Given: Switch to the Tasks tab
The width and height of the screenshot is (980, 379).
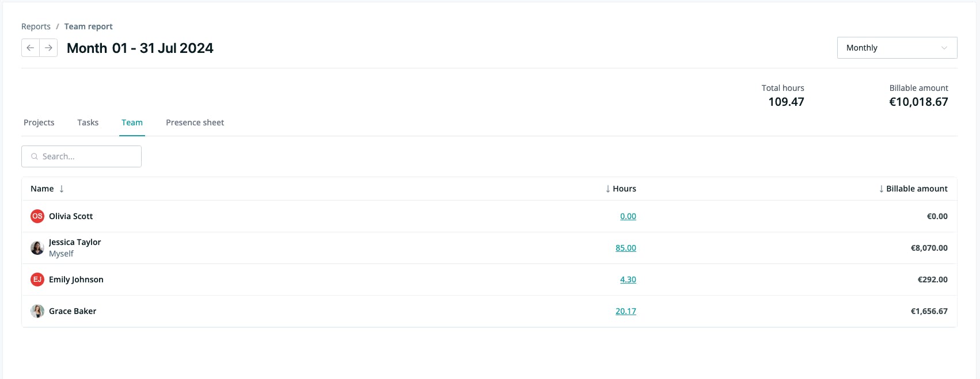Looking at the screenshot, I should (x=88, y=122).
